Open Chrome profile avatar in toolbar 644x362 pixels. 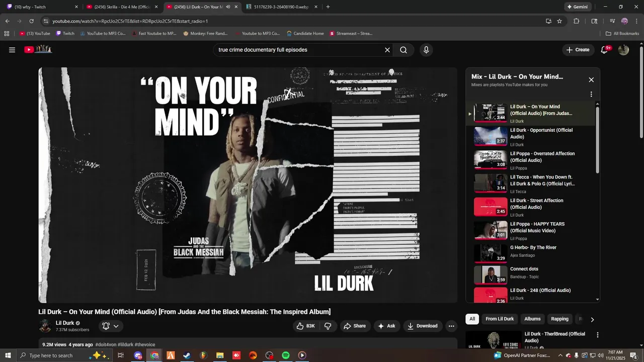pos(624,21)
